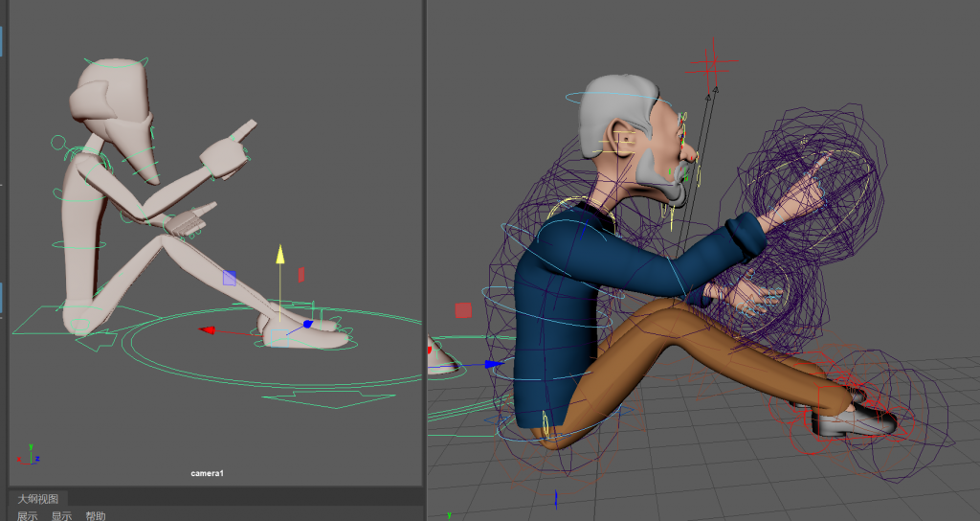The width and height of the screenshot is (980, 521).
Task: Select the green double-arrow ground control
Action: tap(328, 399)
